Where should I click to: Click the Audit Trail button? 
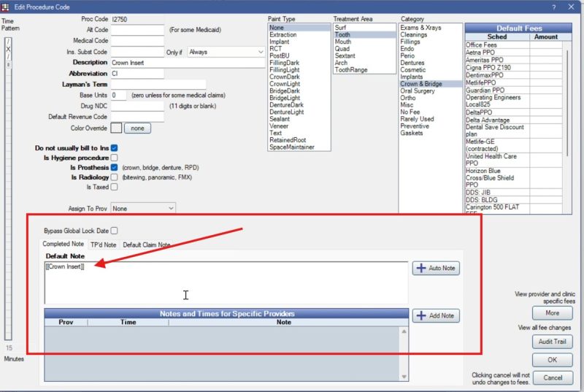(x=553, y=342)
